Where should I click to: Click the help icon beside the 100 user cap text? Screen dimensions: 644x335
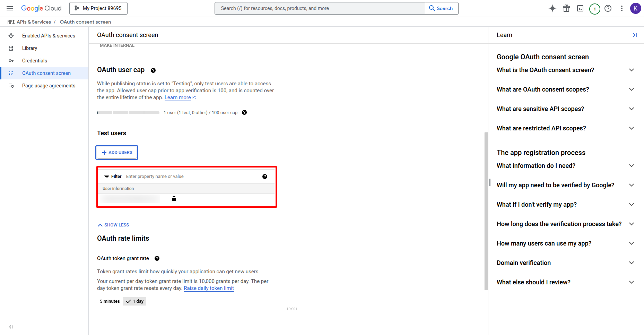click(x=244, y=112)
